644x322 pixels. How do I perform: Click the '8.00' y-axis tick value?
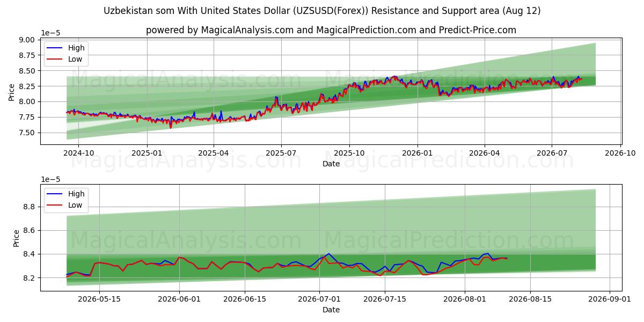[27, 102]
